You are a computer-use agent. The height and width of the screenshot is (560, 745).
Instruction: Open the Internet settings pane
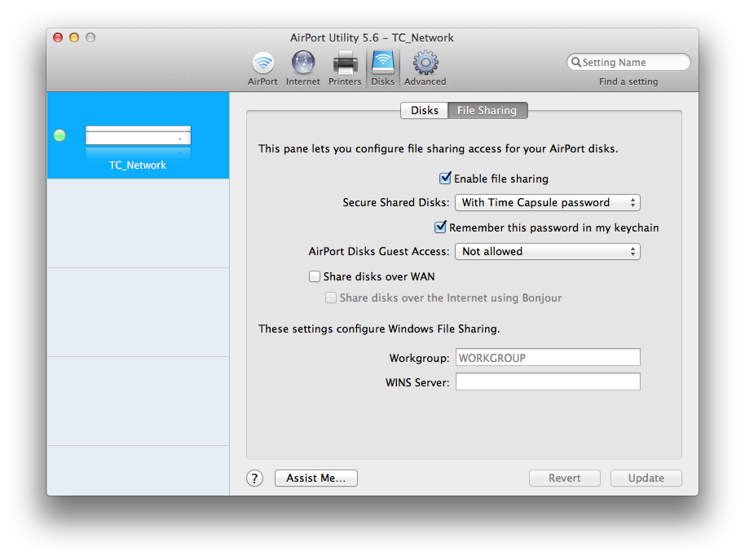click(303, 68)
